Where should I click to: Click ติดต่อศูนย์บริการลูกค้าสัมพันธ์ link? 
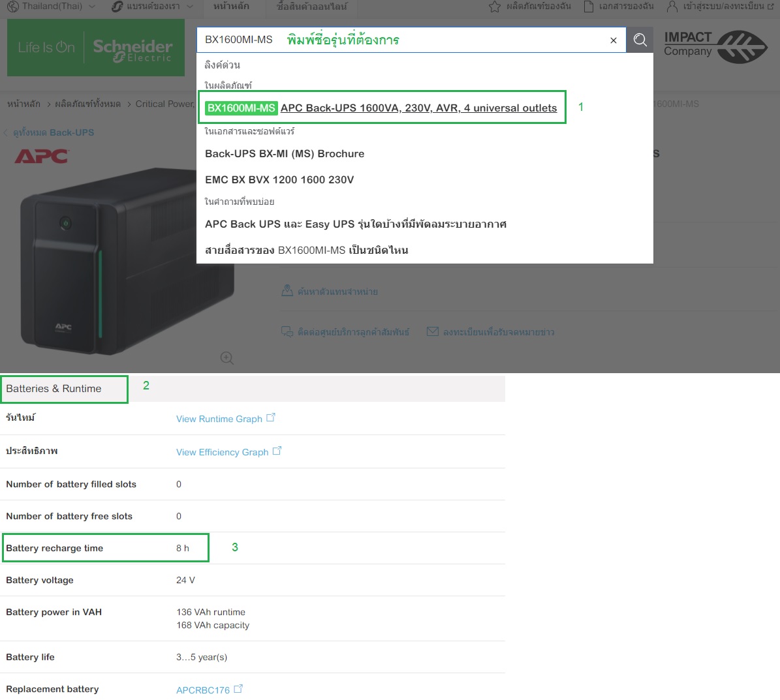tap(353, 332)
